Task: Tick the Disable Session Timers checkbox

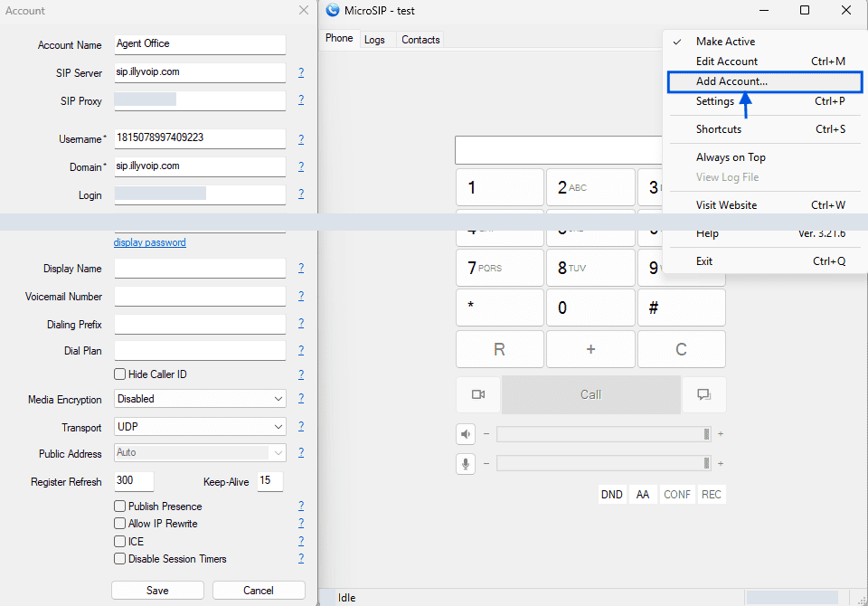Action: click(119, 558)
